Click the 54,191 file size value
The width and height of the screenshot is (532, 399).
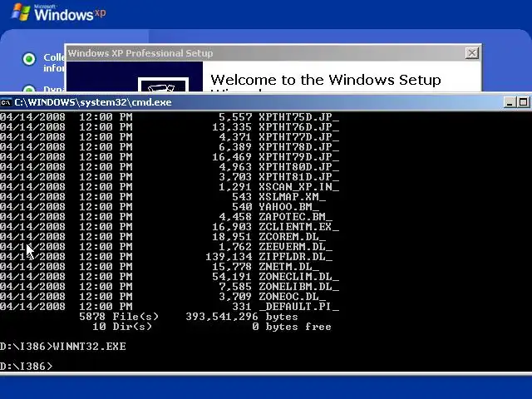pos(232,277)
